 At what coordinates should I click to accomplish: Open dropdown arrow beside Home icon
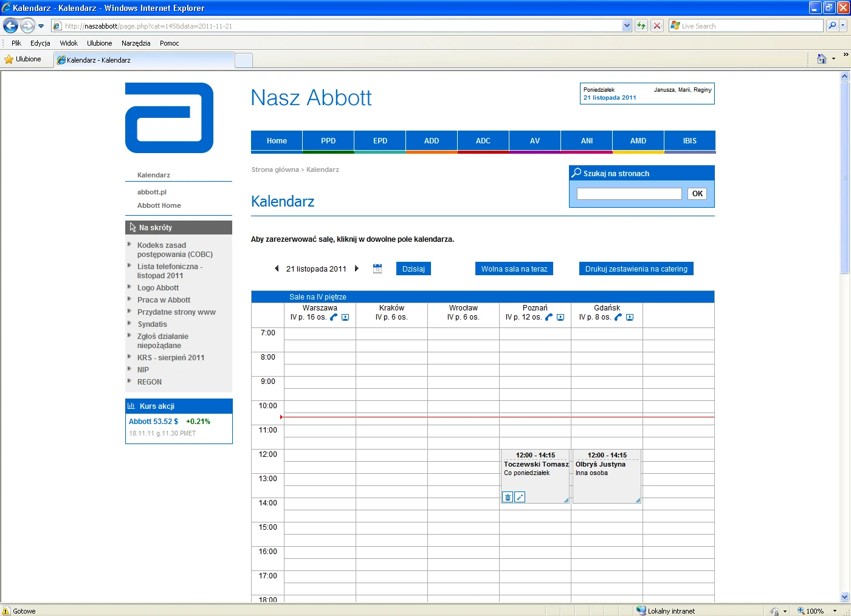tap(833, 59)
